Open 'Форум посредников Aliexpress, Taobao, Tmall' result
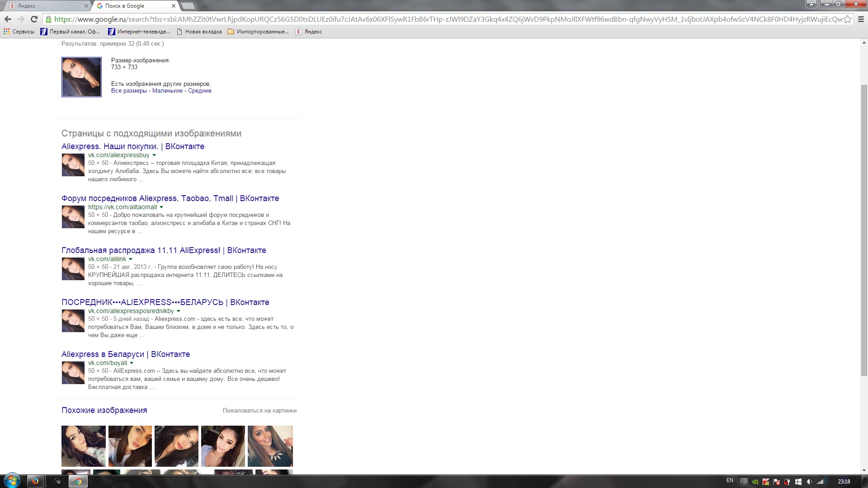The width and height of the screenshot is (868, 488). coord(170,198)
